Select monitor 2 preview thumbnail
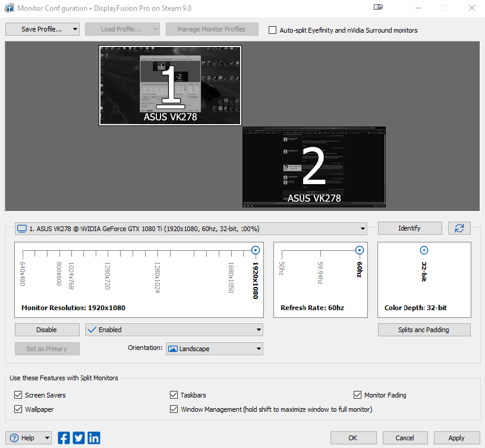The height and width of the screenshot is (448, 485). click(x=314, y=166)
